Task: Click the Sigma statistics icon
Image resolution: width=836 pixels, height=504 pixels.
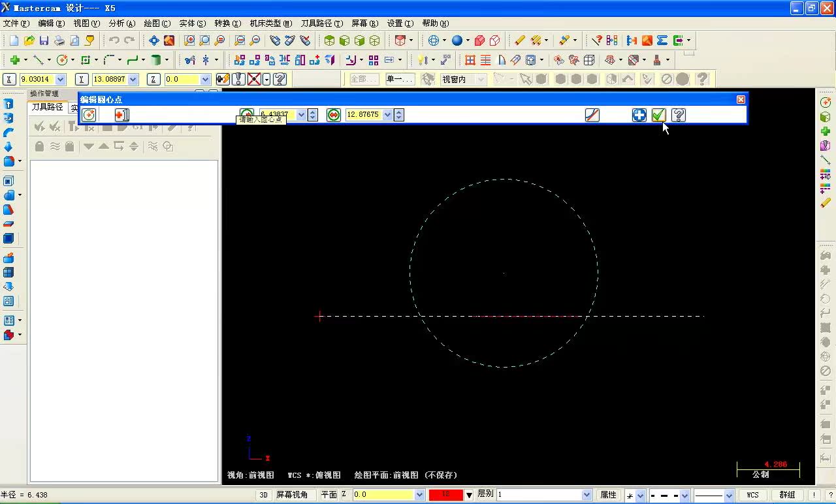Action: (x=662, y=40)
